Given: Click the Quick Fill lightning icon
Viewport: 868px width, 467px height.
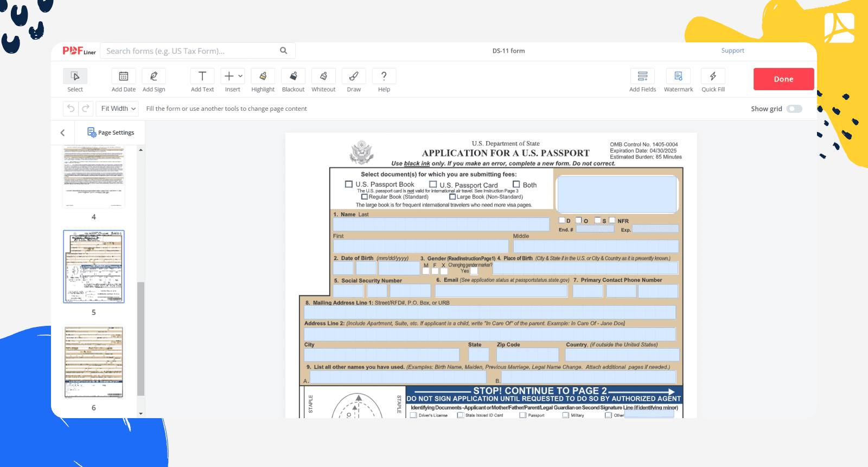Looking at the screenshot, I should point(713,77).
